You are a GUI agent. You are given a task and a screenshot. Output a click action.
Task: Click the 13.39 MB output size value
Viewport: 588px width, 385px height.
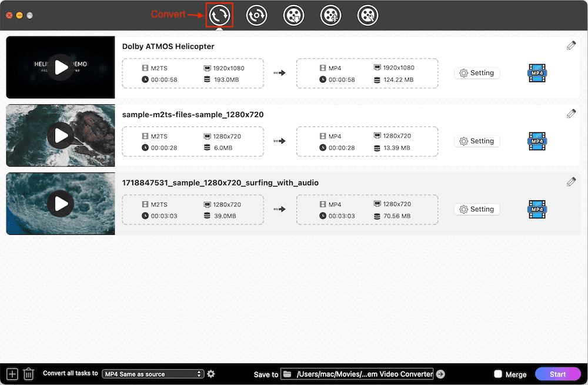(396, 148)
